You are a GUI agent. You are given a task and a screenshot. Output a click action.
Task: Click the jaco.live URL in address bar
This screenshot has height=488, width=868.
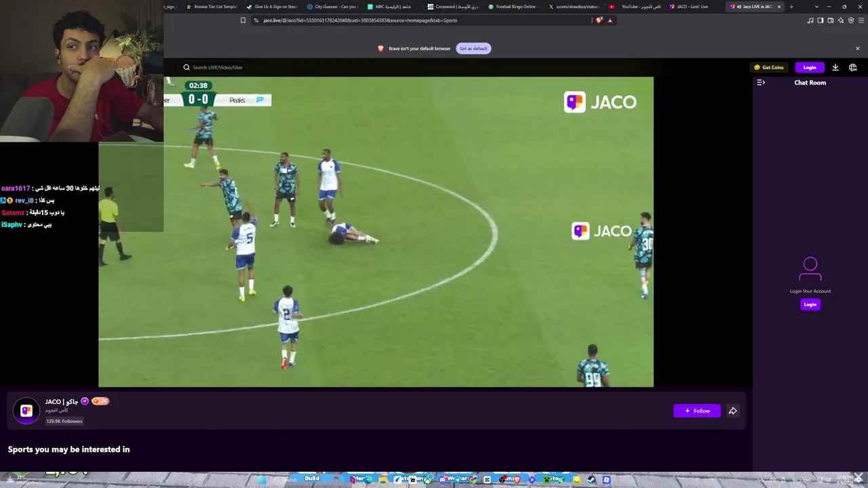[360, 20]
